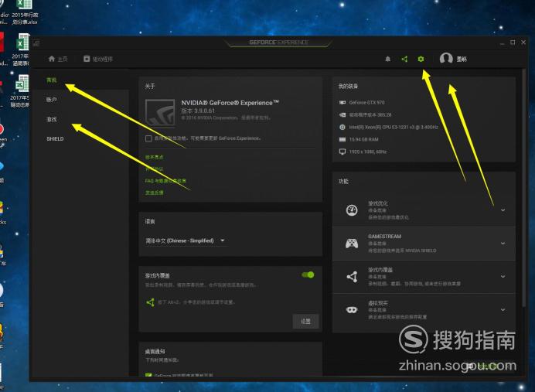The height and width of the screenshot is (392, 535).
Task: Minimize the GeForce Experience window
Action: click(503, 43)
